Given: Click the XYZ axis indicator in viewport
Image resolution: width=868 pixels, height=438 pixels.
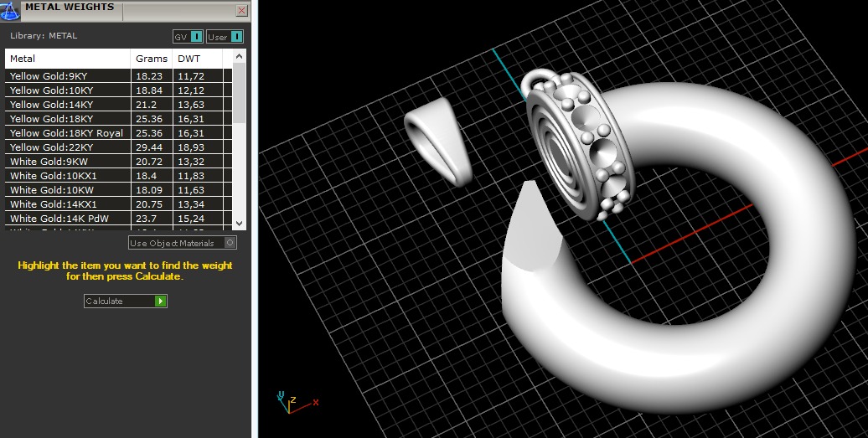Looking at the screenshot, I should [296, 403].
